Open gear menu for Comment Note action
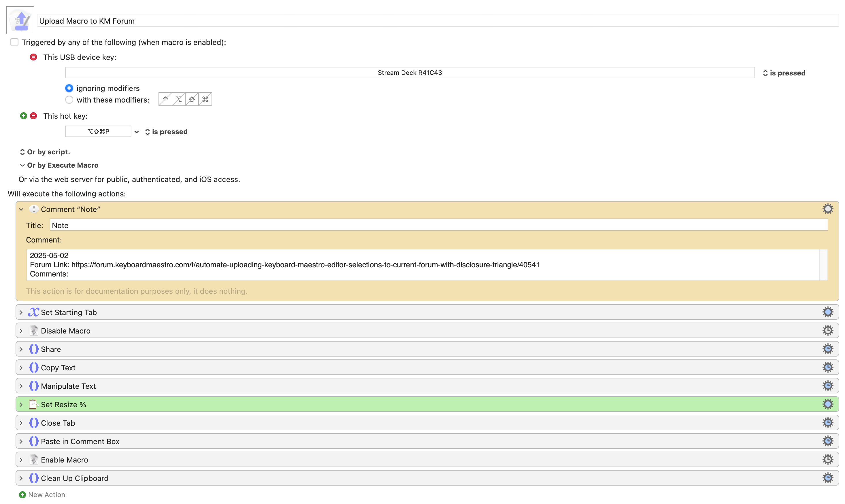Viewport: 845px width, 504px height. point(828,209)
